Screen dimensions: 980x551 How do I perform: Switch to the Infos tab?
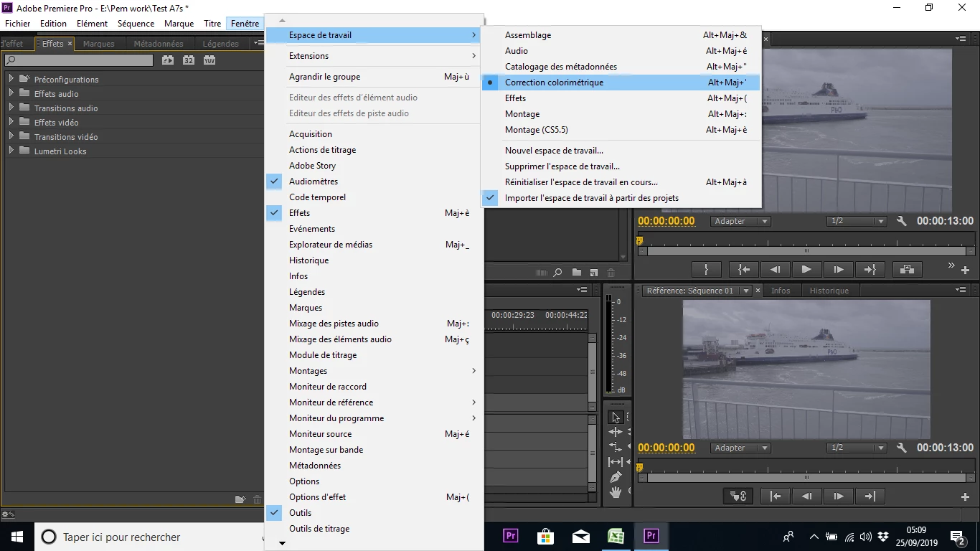tap(781, 291)
